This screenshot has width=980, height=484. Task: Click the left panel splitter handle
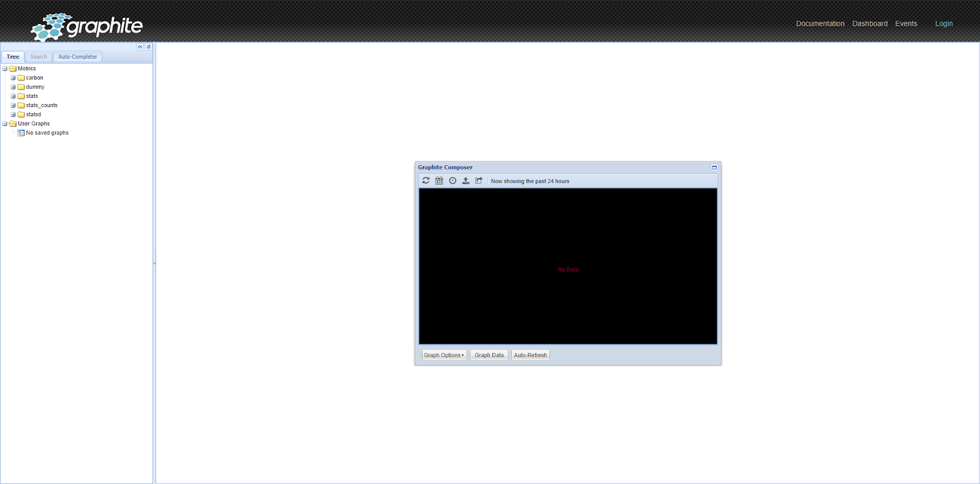pos(154,263)
